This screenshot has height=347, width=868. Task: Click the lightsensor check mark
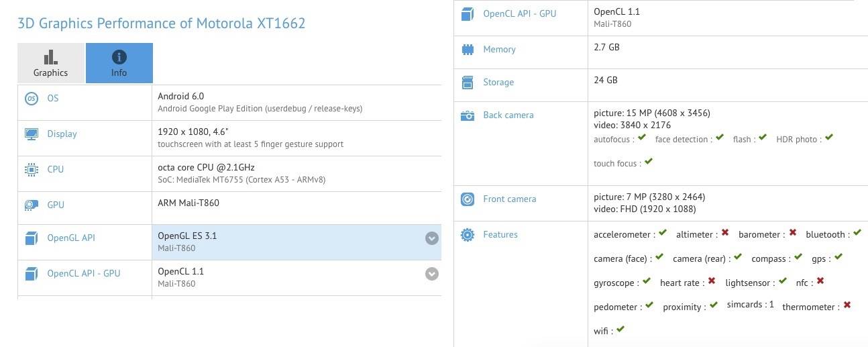[783, 281]
